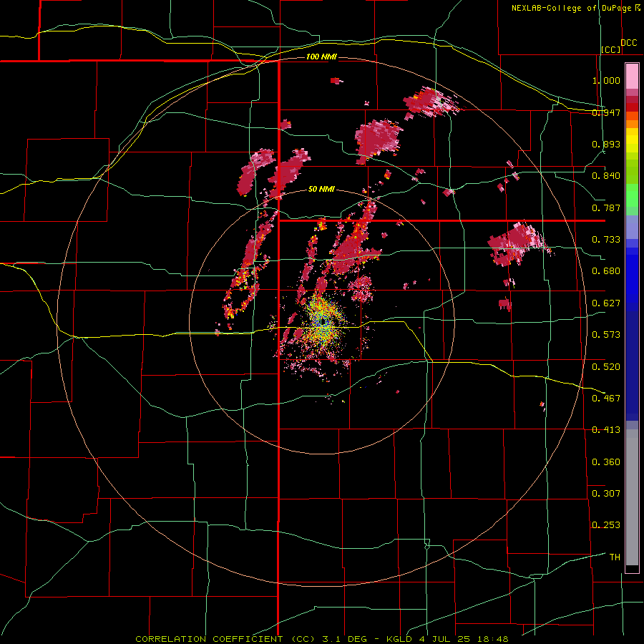This screenshot has height=644, width=644.
Task: Click the 0.253 scale value
Action: [606, 525]
